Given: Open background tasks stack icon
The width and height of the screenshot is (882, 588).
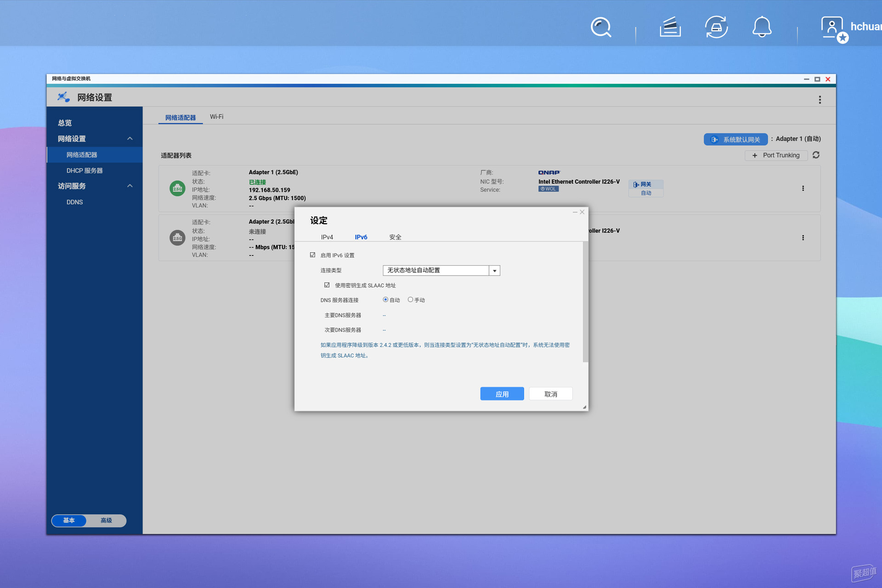Looking at the screenshot, I should pyautogui.click(x=670, y=27).
